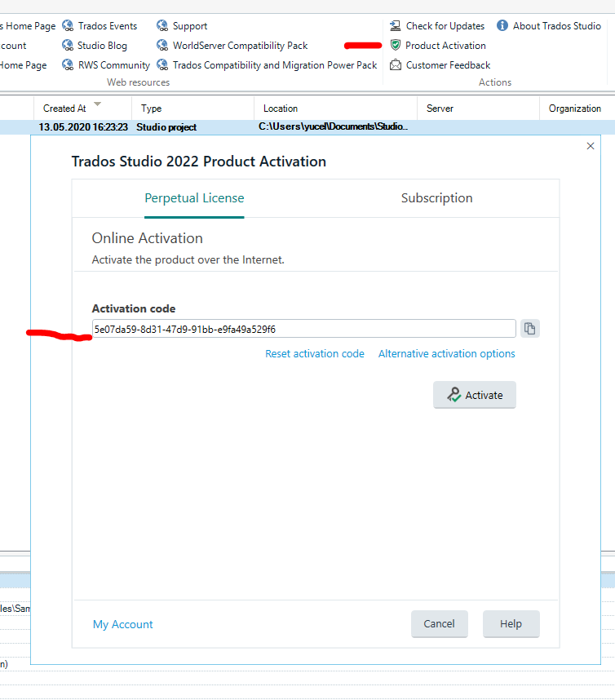Open Trados Events link

(108, 26)
